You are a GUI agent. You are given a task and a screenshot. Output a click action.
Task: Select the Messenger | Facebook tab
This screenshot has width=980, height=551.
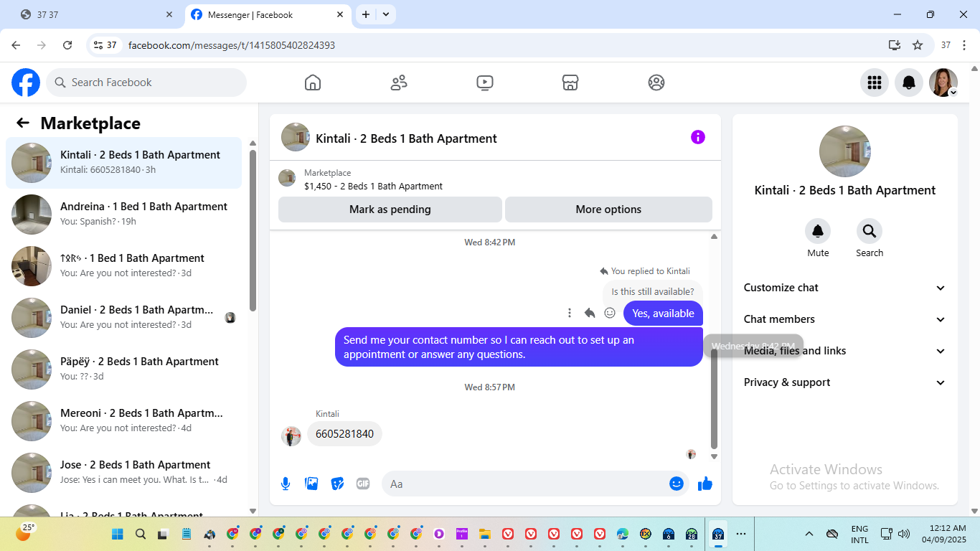[267, 14]
